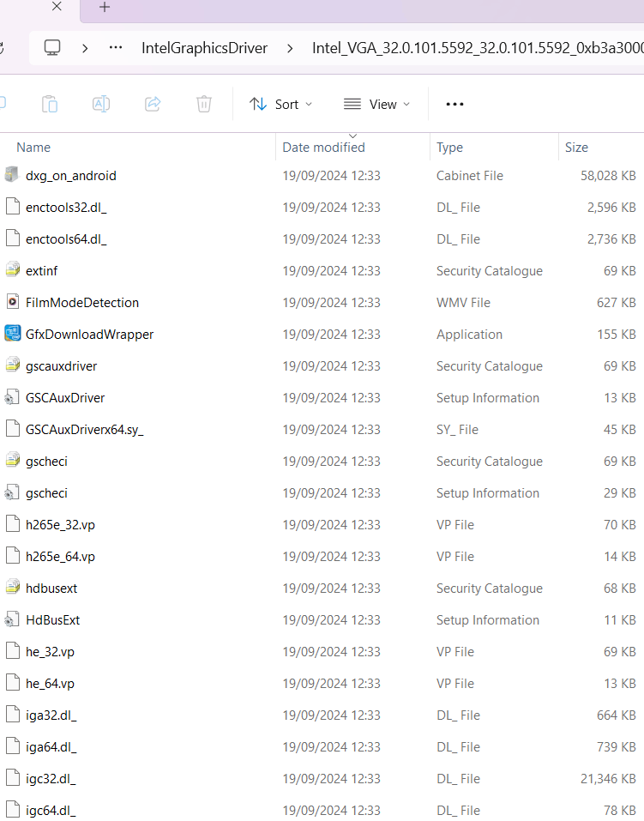Screen dimensions: 644x821
Task: Click the 155 KB size cell
Action: pos(617,334)
